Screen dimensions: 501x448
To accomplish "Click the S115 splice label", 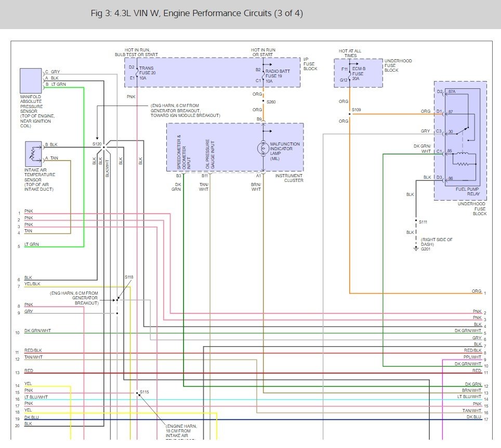I will point(144,392).
